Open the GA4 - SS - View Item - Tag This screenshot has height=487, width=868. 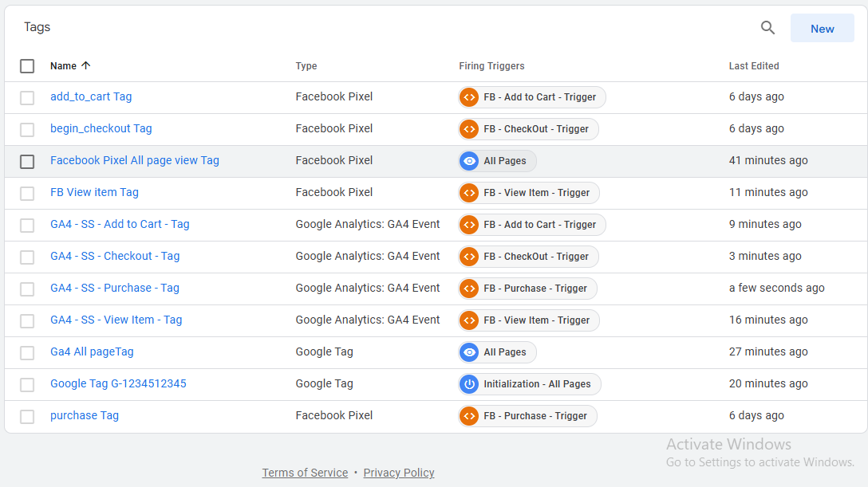tap(116, 320)
